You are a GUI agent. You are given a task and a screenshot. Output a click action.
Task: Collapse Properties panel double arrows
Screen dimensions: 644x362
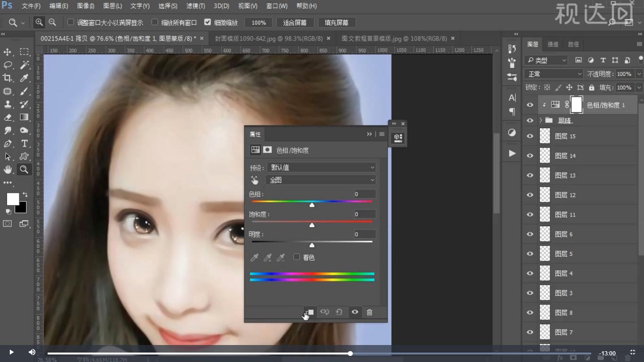(x=370, y=134)
